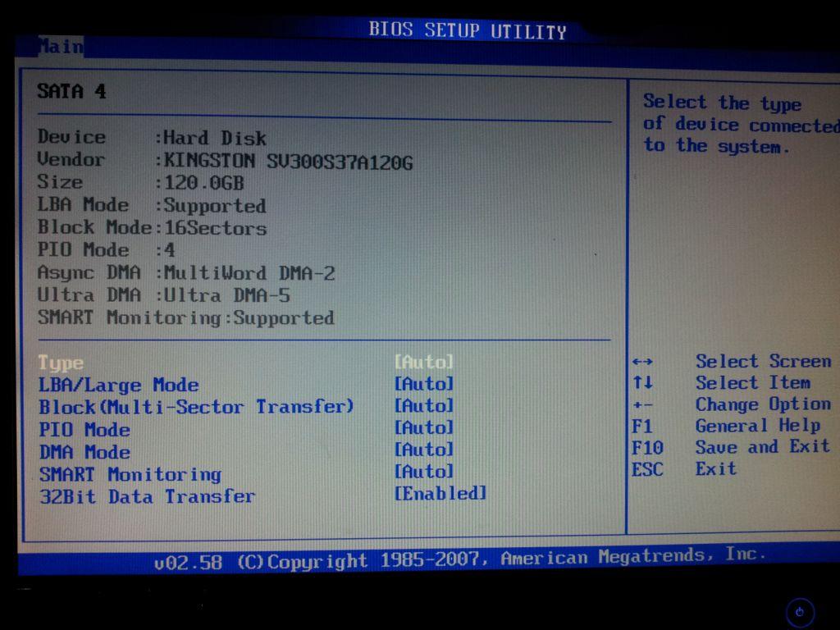Click the monitor power button icon
The height and width of the screenshot is (630, 840).
[800, 612]
